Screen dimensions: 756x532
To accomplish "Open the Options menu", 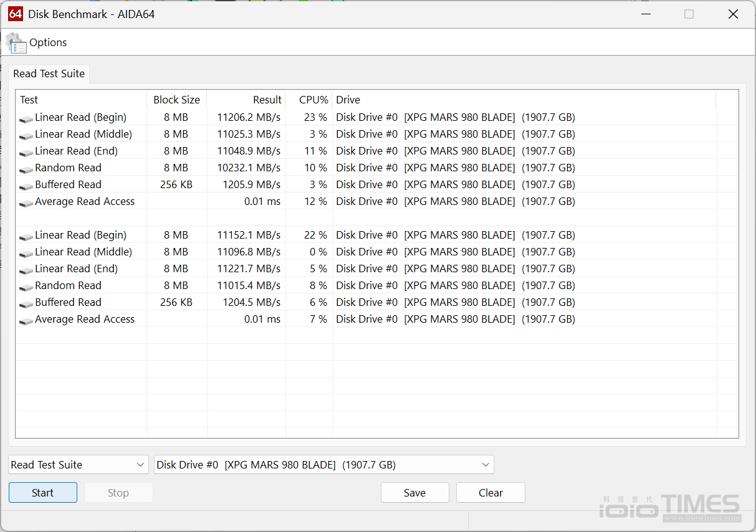I will click(x=48, y=43).
